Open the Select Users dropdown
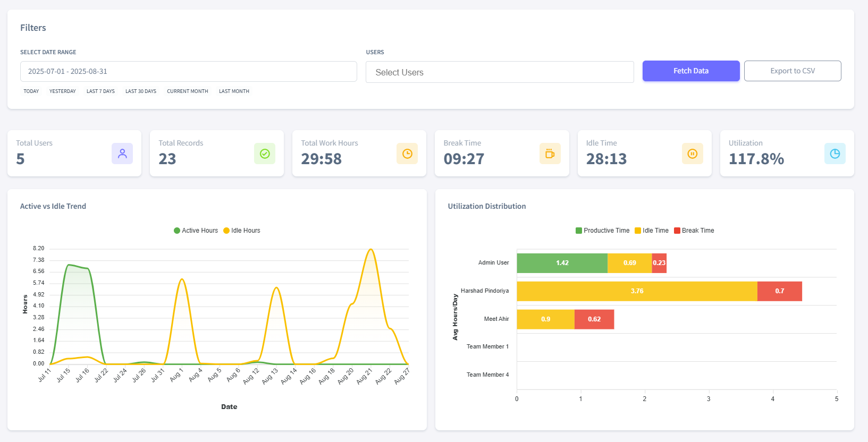The height and width of the screenshot is (442, 868). 499,72
